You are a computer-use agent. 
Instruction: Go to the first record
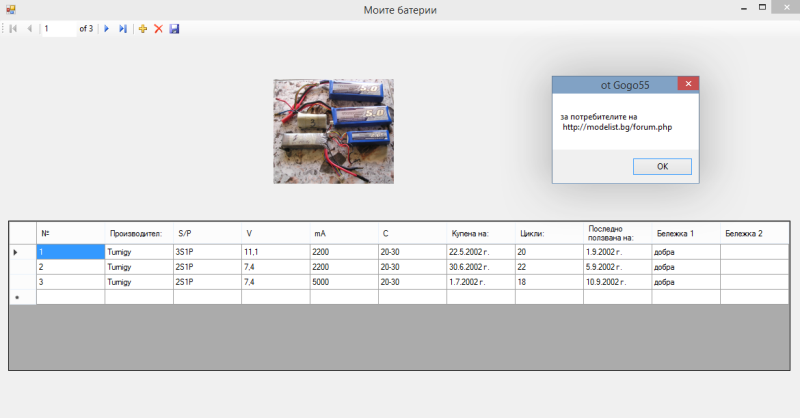(14, 29)
